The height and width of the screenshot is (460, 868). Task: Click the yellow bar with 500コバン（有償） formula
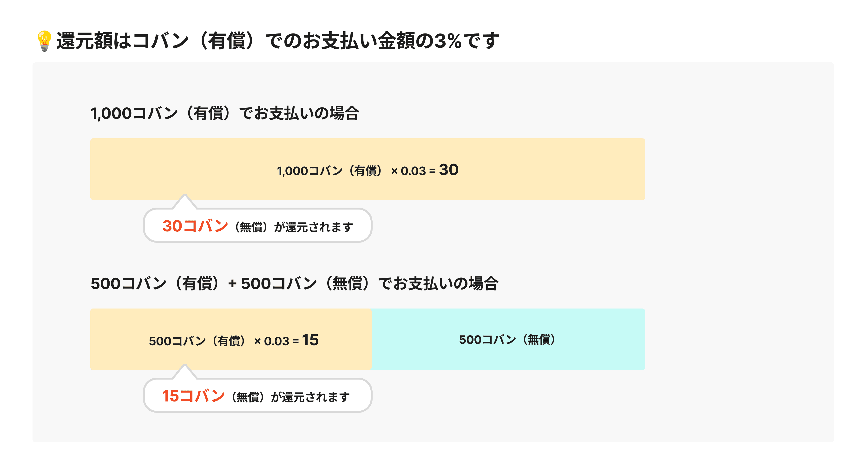click(x=231, y=339)
